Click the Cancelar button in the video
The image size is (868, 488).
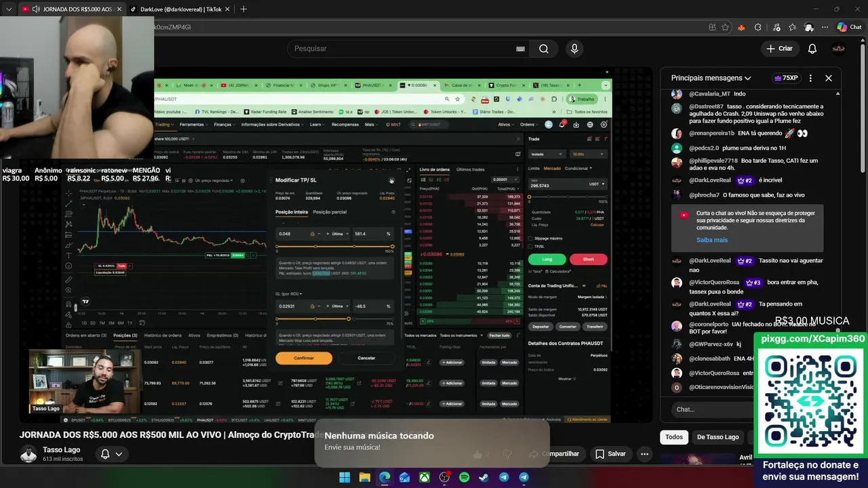(366, 358)
